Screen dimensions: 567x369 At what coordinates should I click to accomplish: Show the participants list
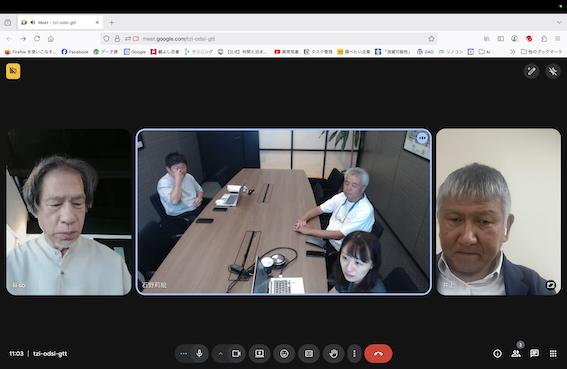(516, 353)
